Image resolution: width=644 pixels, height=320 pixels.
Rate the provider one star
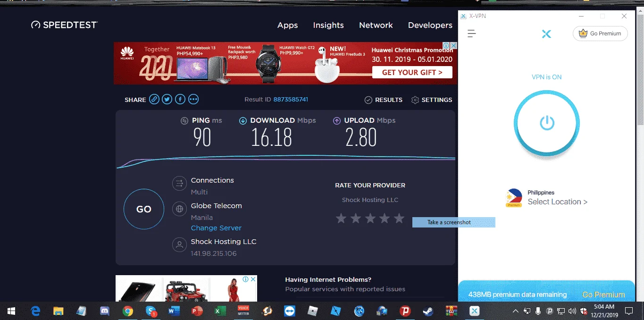(x=341, y=218)
